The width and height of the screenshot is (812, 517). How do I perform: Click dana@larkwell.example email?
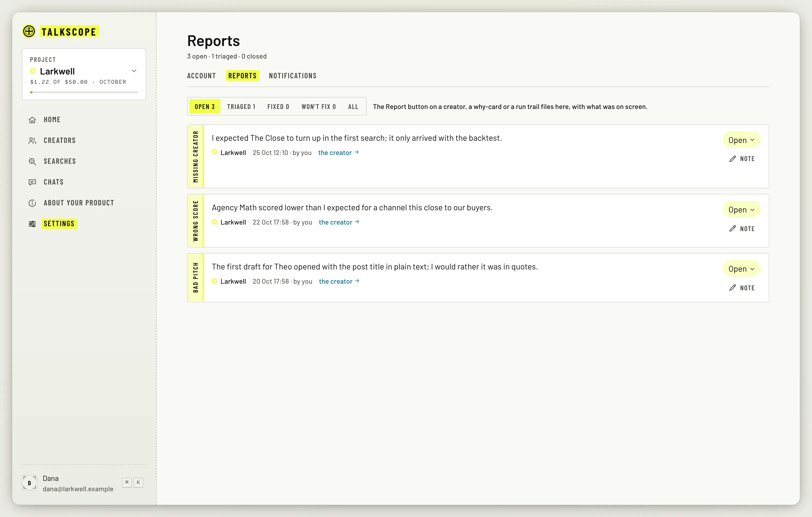point(78,489)
